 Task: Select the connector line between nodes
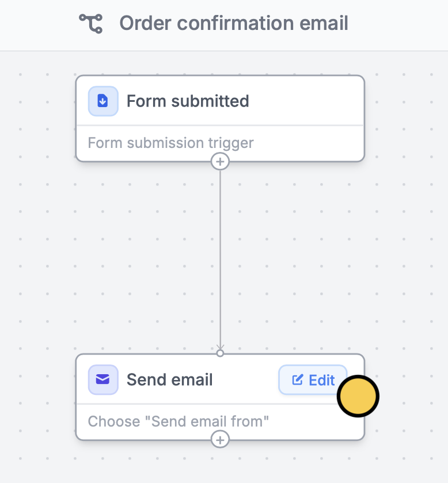(x=220, y=258)
